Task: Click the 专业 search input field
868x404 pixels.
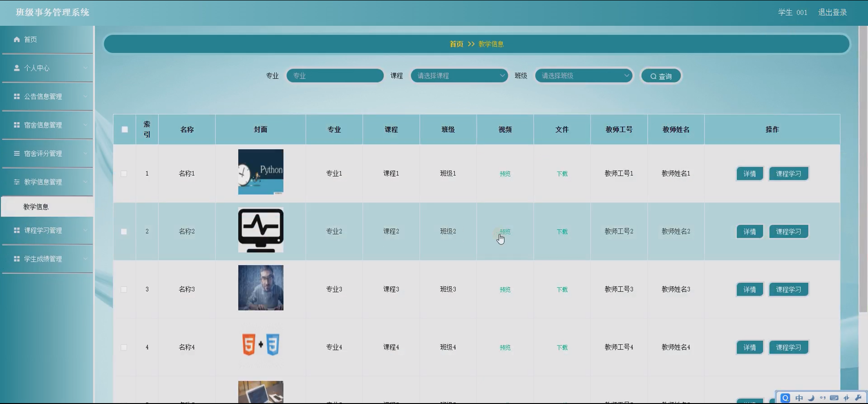Action: pyautogui.click(x=335, y=76)
